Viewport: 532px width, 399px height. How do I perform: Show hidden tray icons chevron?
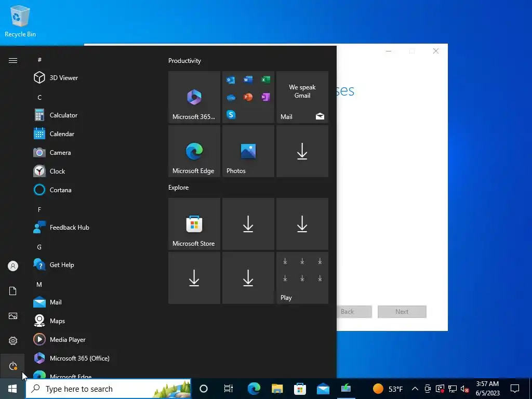(415, 389)
